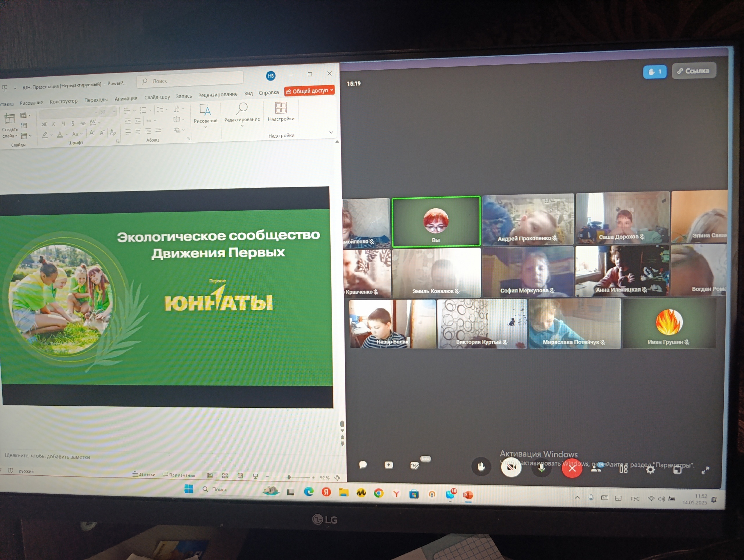Open the Надстройки add-ins button
The image size is (744, 560).
pos(281,112)
